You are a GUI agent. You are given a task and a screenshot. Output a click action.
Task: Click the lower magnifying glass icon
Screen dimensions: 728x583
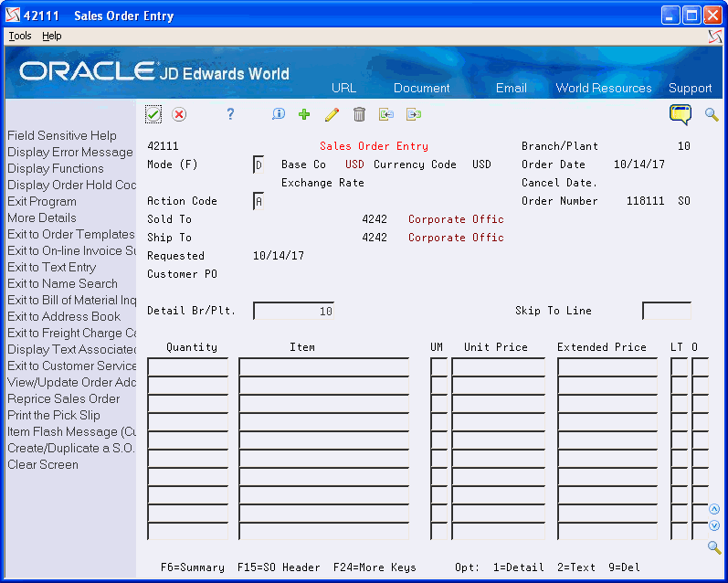coord(714,547)
